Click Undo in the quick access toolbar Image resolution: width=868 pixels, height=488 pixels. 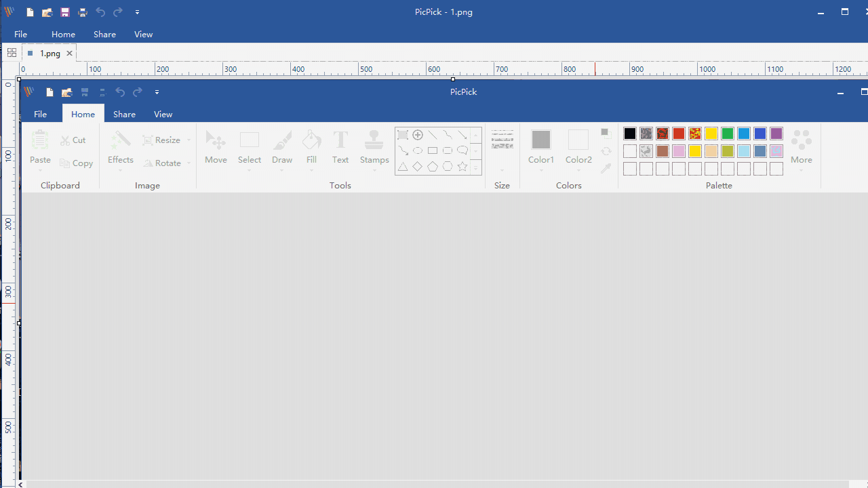[120, 92]
